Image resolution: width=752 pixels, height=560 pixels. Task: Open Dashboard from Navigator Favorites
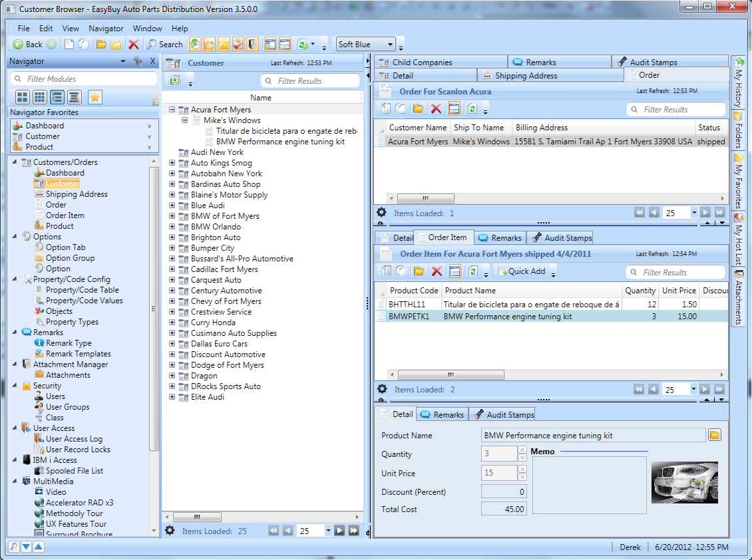45,125
